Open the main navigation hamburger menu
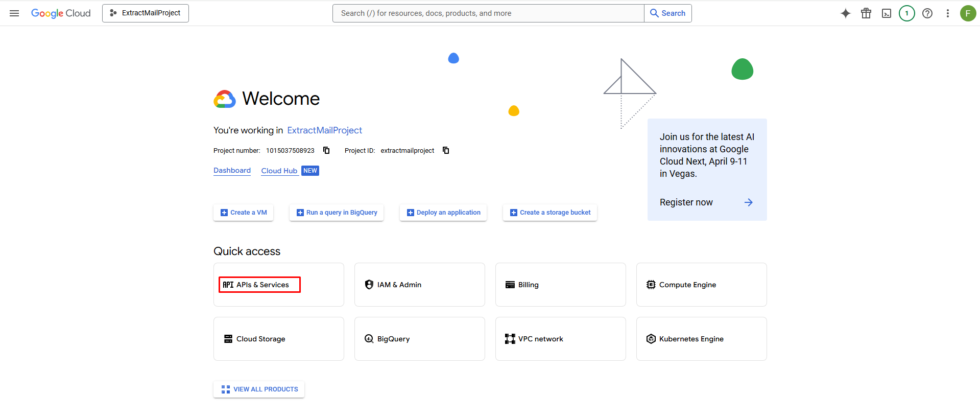The width and height of the screenshot is (980, 417). click(x=14, y=13)
